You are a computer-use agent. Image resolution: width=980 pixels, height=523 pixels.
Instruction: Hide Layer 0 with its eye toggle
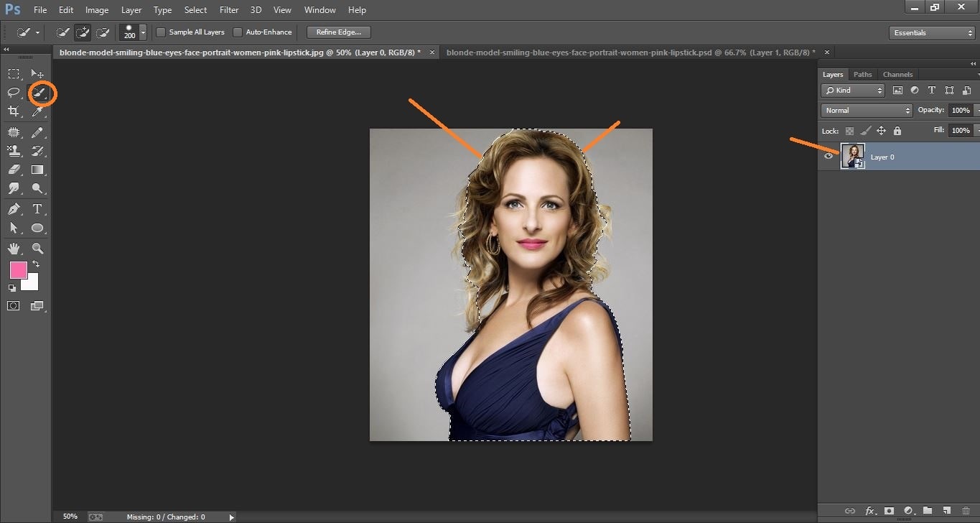point(829,156)
